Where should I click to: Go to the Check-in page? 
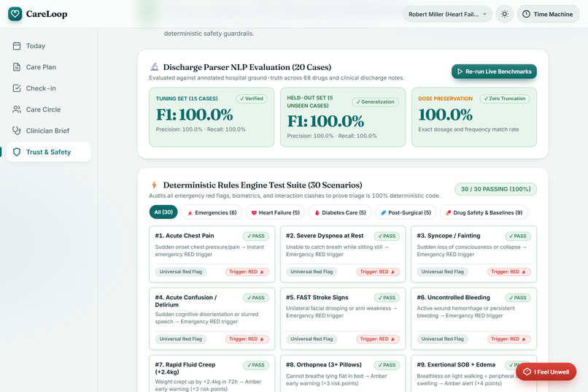tap(49, 88)
